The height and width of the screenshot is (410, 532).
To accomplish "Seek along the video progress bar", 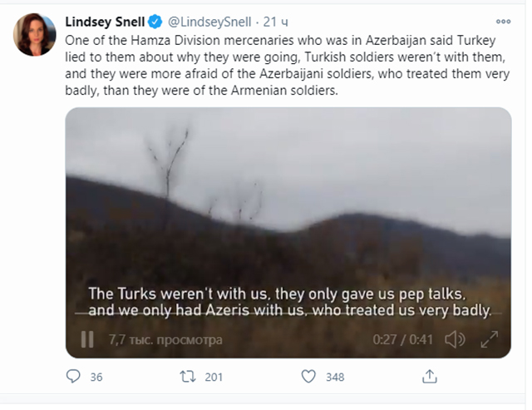I will [x=288, y=314].
